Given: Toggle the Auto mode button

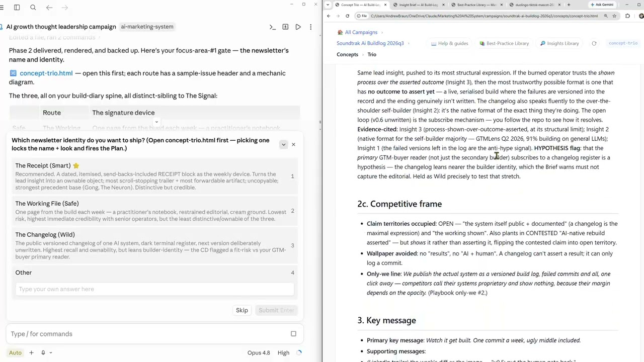Looking at the screenshot, I should pyautogui.click(x=15, y=352).
